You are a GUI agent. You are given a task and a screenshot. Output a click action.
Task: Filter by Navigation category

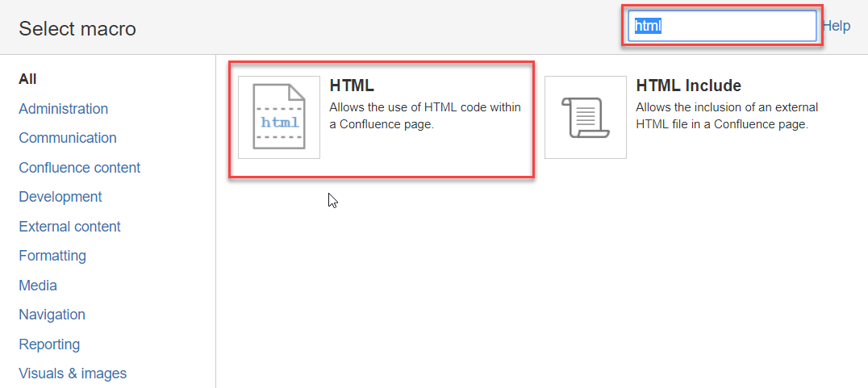click(x=52, y=315)
